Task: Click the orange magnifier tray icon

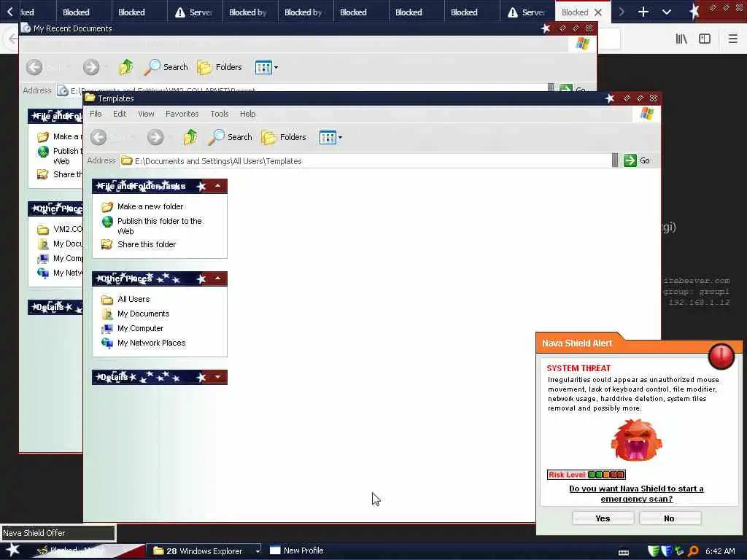Action: (x=693, y=551)
